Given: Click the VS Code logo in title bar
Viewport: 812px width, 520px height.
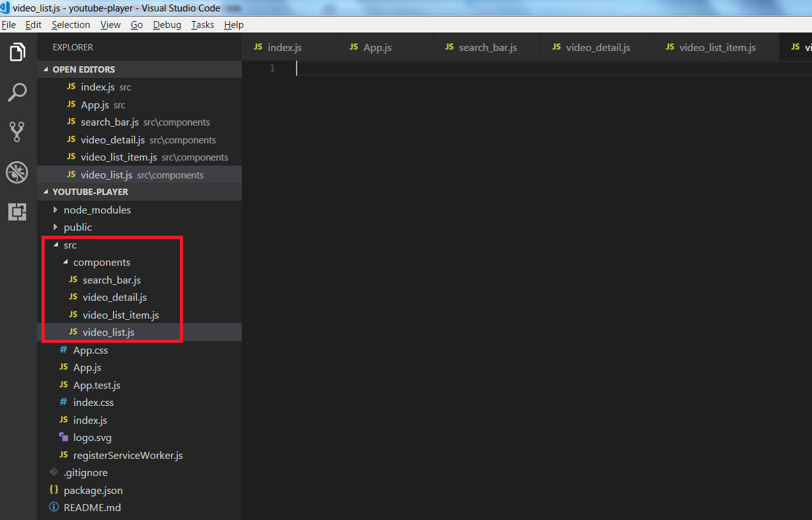Looking at the screenshot, I should 6,8.
